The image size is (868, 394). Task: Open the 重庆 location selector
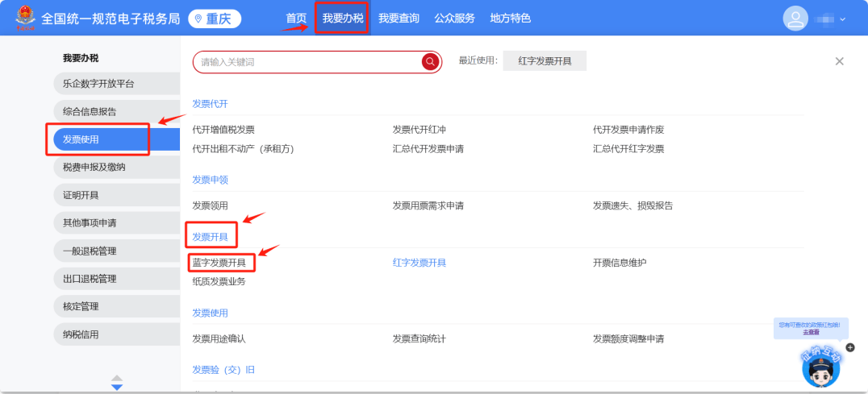(x=215, y=19)
